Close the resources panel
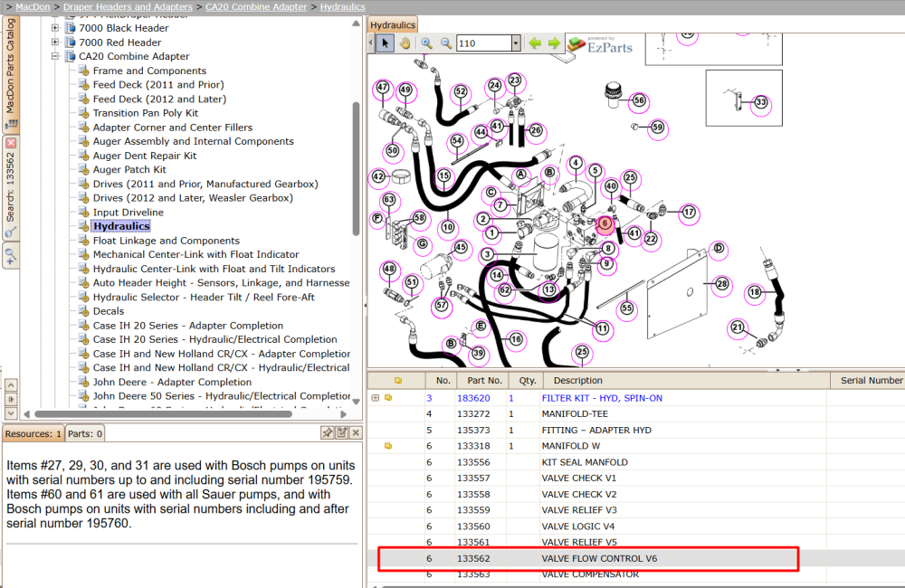Image resolution: width=905 pixels, height=588 pixels. 356,432
